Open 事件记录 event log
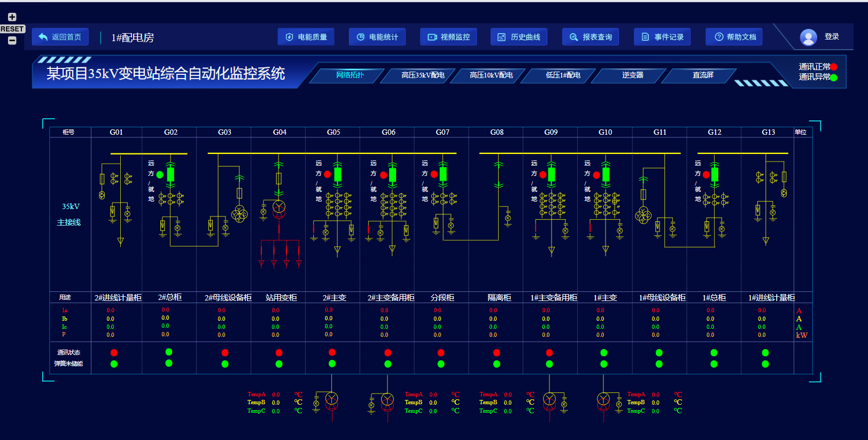 [662, 37]
